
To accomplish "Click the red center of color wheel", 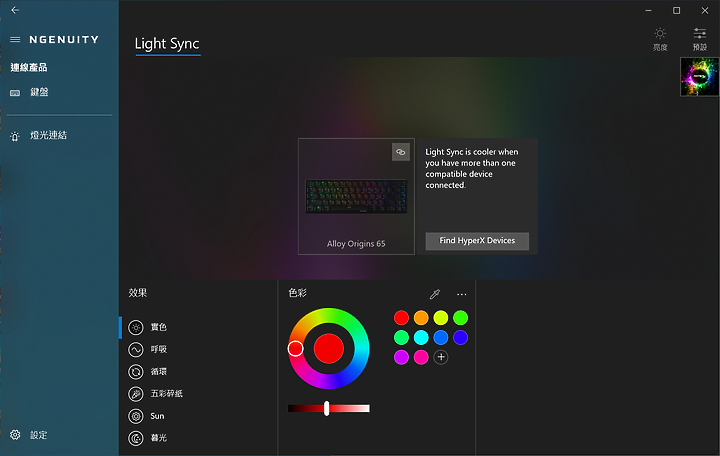I will (x=329, y=349).
